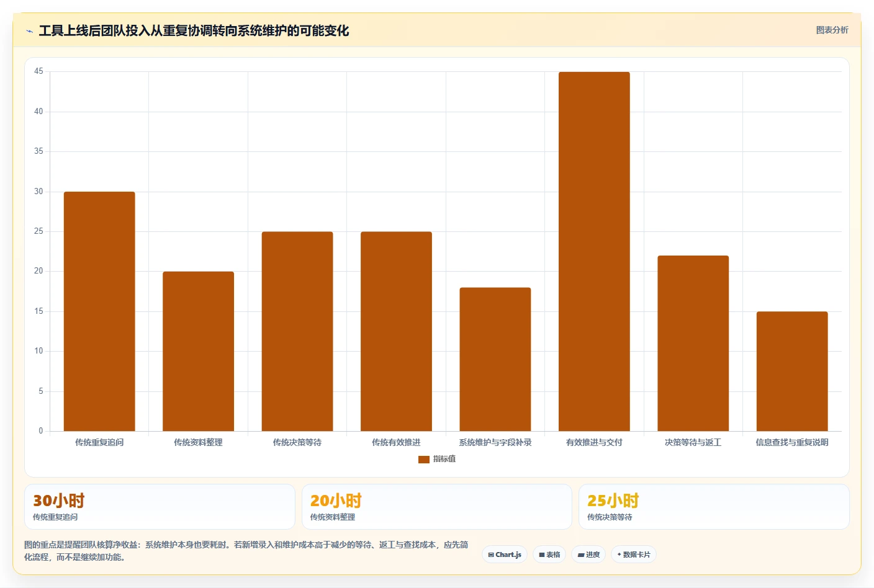Select the 表格 tag chip
874x588 pixels.
click(549, 555)
